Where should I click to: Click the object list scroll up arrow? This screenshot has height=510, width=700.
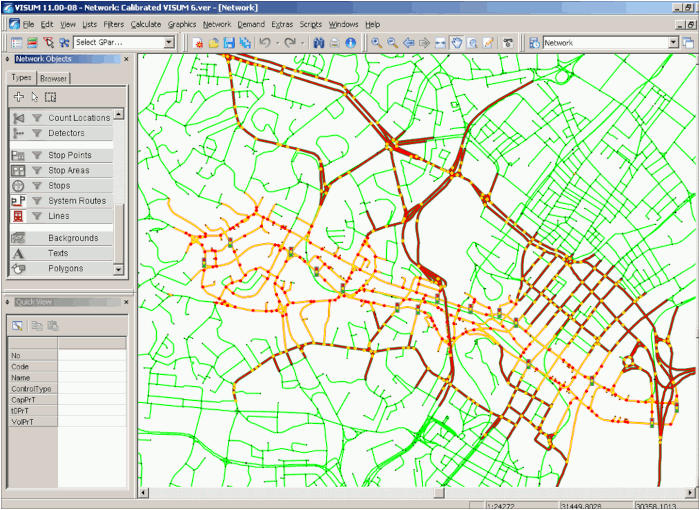pyautogui.click(x=118, y=114)
